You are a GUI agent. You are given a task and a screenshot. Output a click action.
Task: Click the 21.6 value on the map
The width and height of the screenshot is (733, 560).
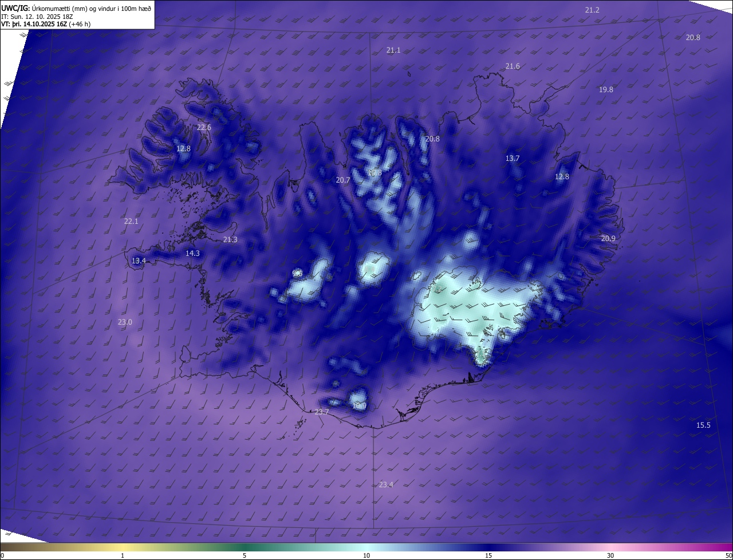click(513, 66)
